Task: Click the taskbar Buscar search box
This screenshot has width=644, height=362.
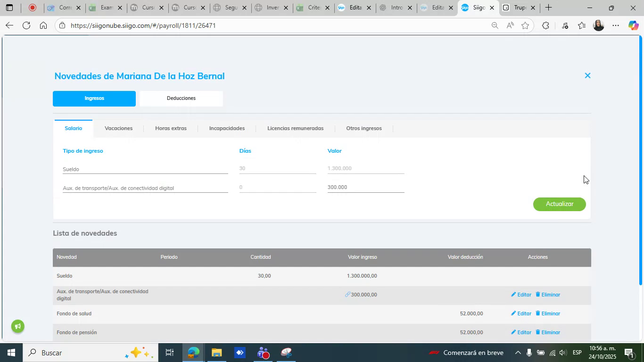Action: [90, 353]
